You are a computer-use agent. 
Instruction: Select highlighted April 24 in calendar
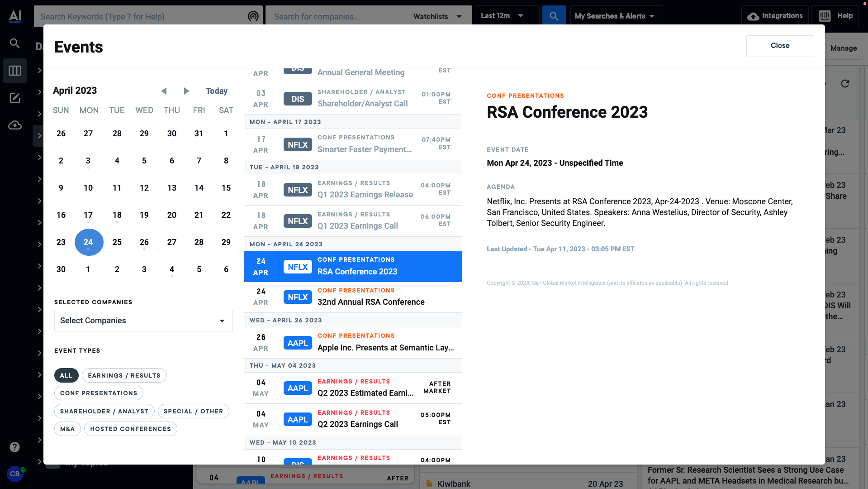tap(89, 242)
